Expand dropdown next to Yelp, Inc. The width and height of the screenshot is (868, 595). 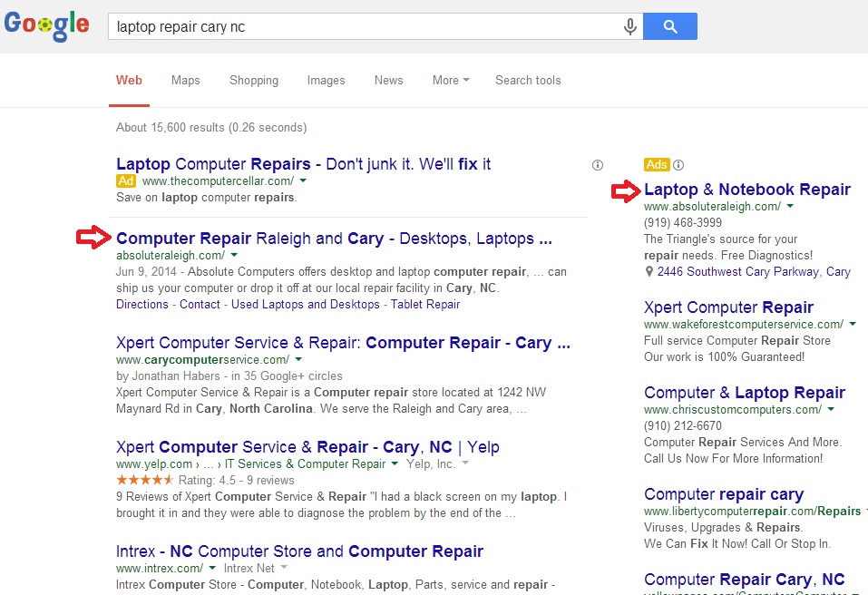[465, 463]
